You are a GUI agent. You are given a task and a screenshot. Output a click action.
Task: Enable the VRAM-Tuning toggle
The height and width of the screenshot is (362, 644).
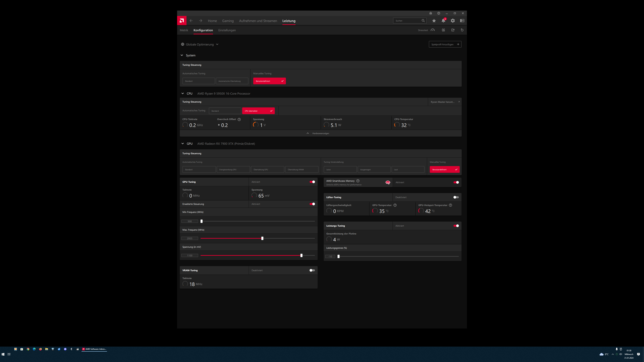pos(312,270)
